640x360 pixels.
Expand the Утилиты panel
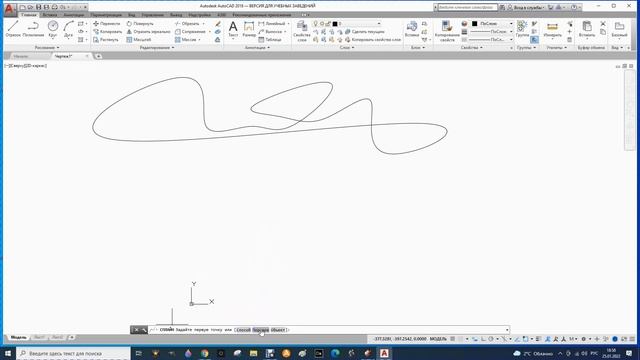click(x=557, y=48)
